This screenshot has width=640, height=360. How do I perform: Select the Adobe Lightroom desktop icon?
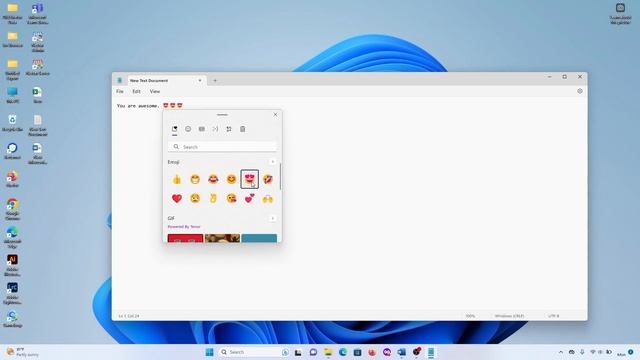click(12, 293)
